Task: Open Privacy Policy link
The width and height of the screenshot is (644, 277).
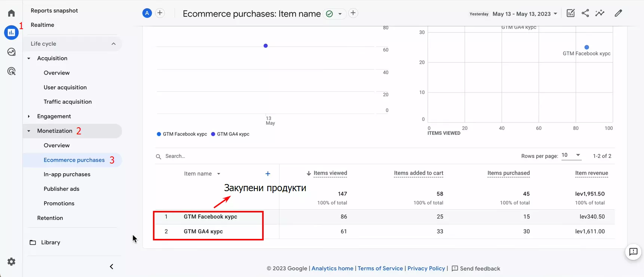Action: pos(426,268)
